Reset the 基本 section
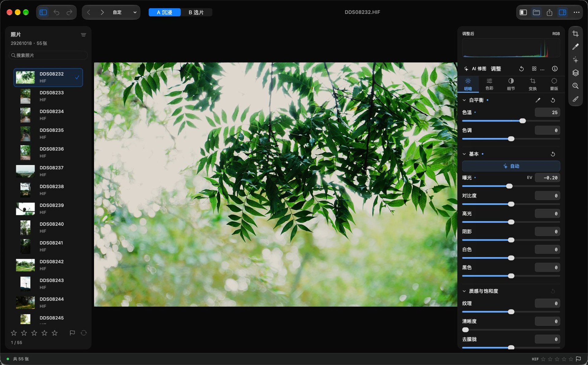The image size is (588, 365). pos(553,154)
